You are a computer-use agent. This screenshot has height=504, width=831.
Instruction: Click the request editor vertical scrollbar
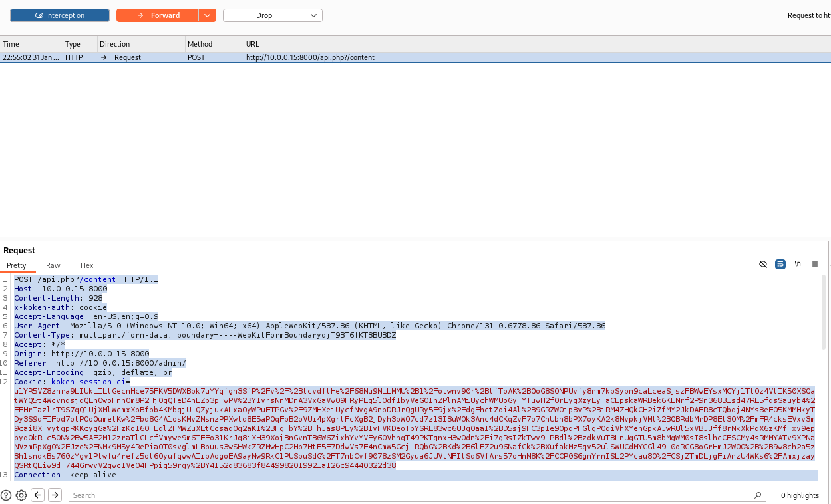824,332
